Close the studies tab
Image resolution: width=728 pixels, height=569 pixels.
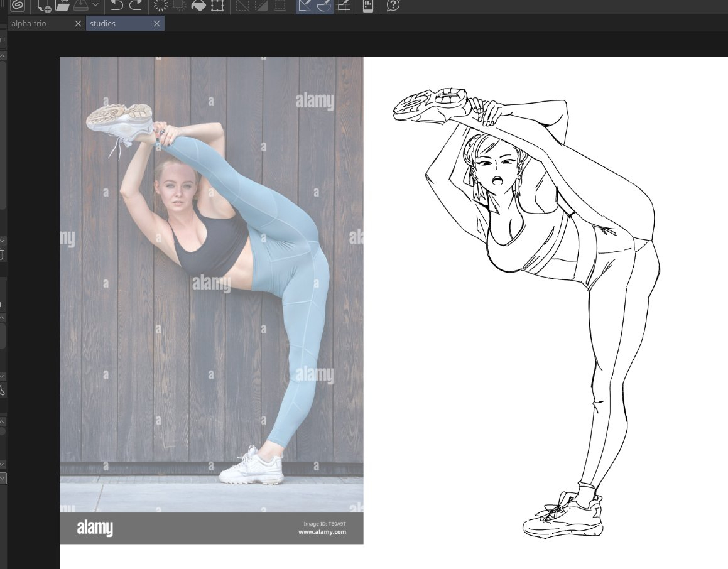click(x=156, y=24)
